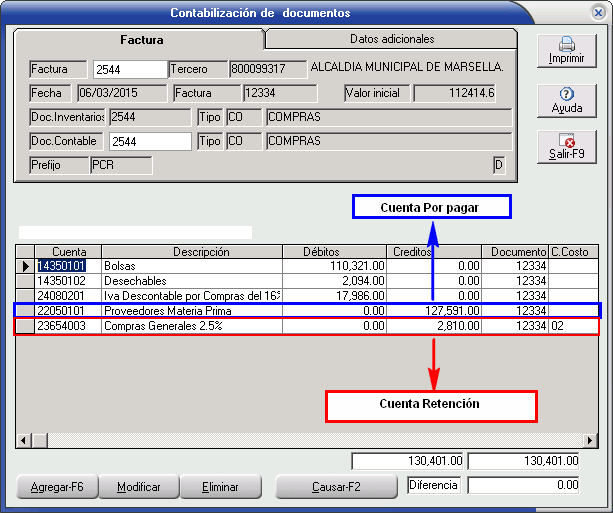613x513 pixels.
Task: Switch to the Datos adicionales tab
Action: [392, 39]
